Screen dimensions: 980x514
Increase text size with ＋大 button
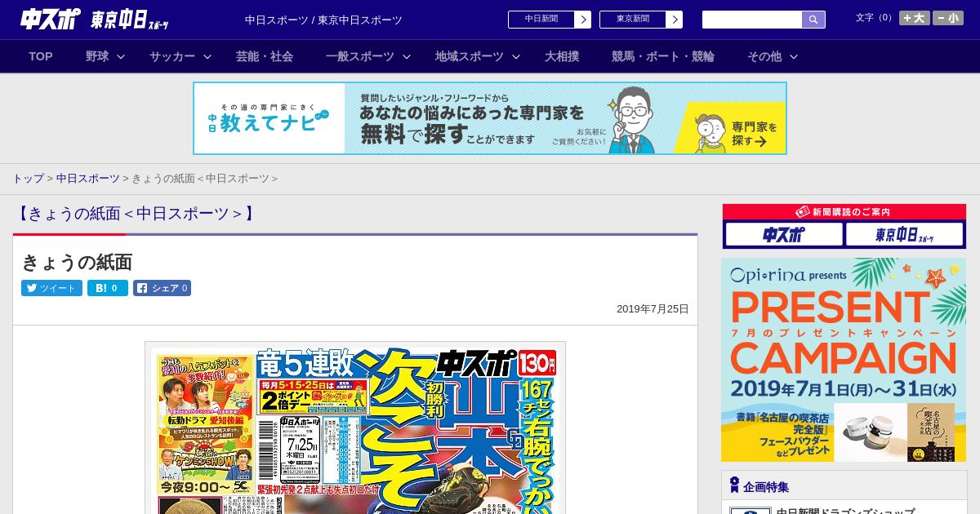pos(915,18)
